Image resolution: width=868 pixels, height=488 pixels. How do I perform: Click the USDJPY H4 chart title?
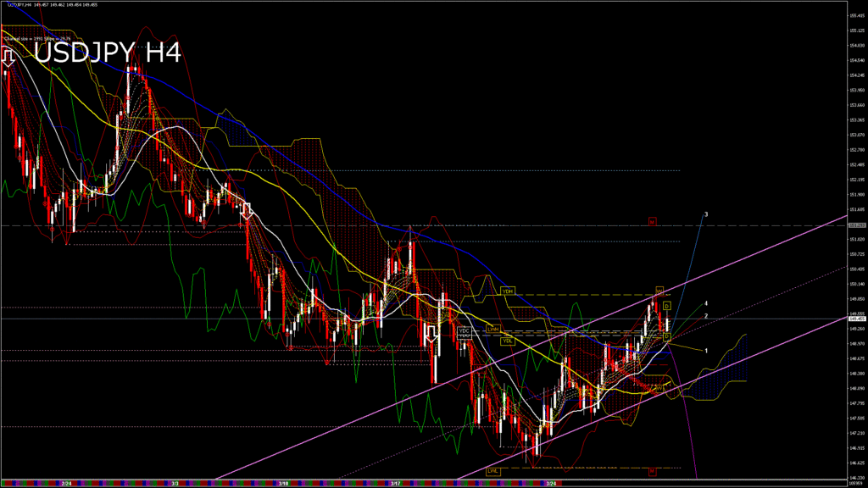coord(108,53)
